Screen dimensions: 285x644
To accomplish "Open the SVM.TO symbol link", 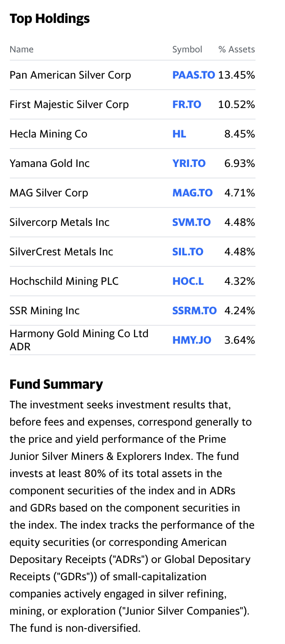I will [191, 222].
